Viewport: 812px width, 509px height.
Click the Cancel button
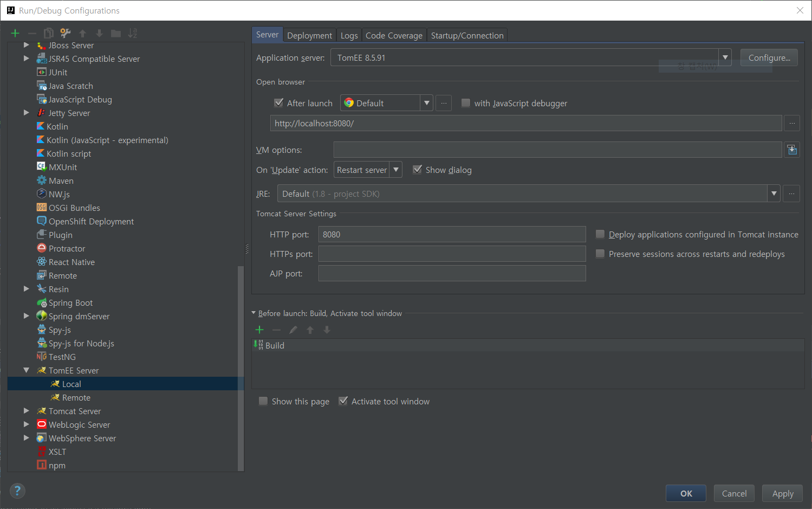(734, 493)
